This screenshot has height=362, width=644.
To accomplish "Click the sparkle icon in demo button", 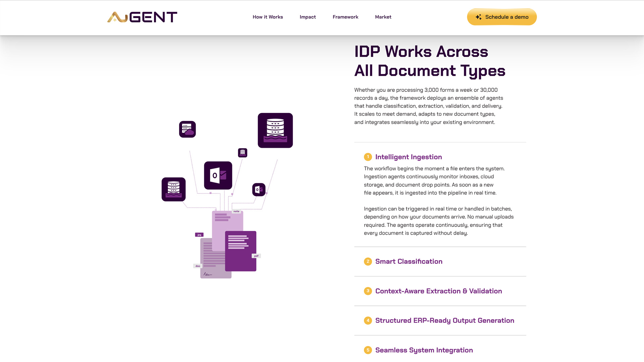I will tap(478, 17).
